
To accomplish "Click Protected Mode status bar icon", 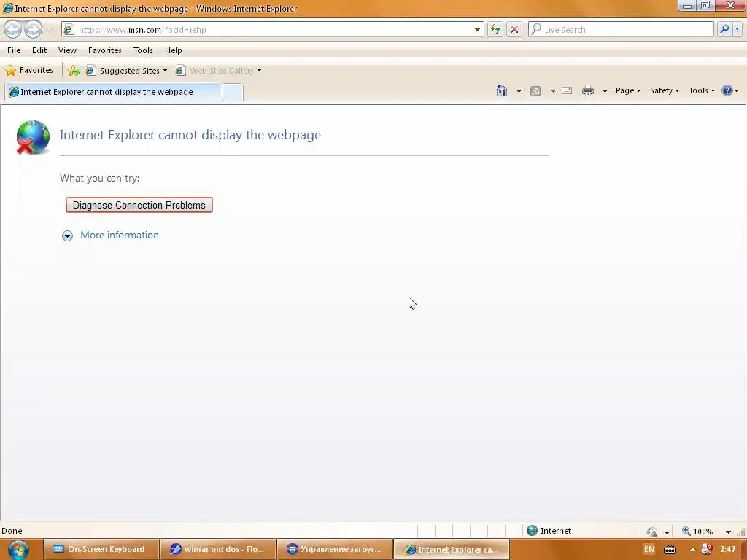I will click(651, 532).
